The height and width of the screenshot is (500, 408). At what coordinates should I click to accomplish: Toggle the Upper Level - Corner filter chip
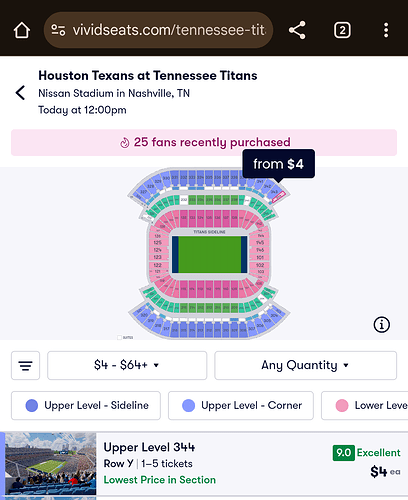(x=241, y=405)
